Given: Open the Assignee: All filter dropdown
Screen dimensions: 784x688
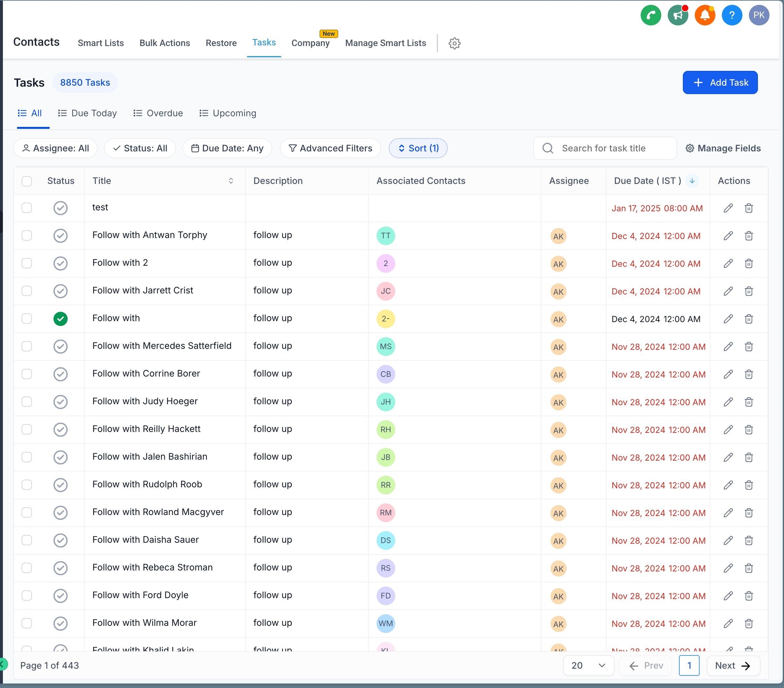Looking at the screenshot, I should [56, 148].
